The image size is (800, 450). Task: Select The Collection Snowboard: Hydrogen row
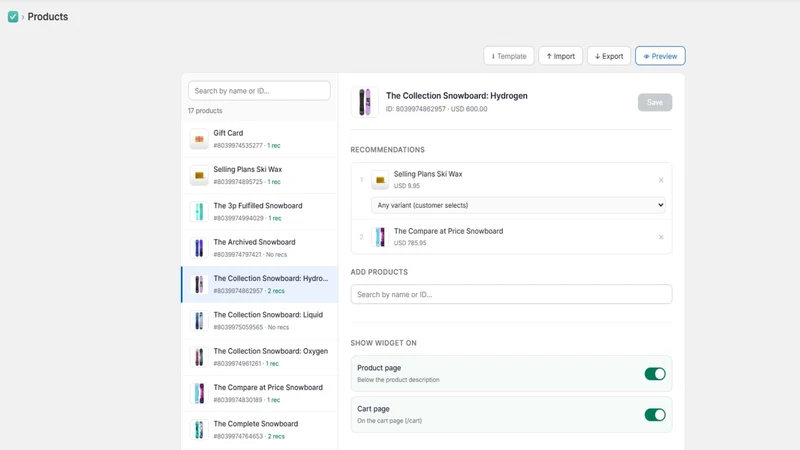(x=260, y=284)
